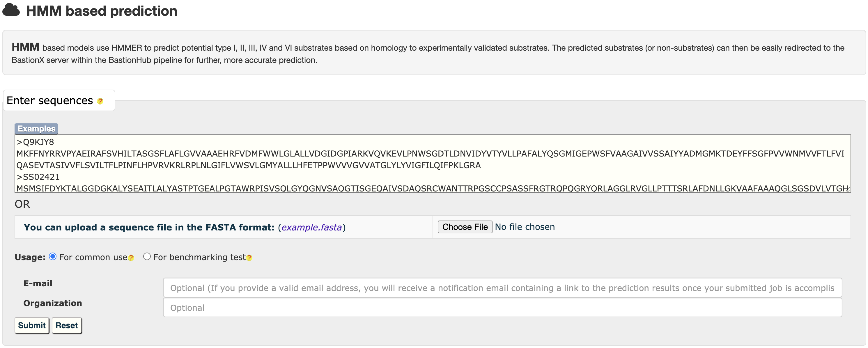Viewport: 868px width, 348px height.
Task: Click the E-mail field label
Action: point(38,283)
